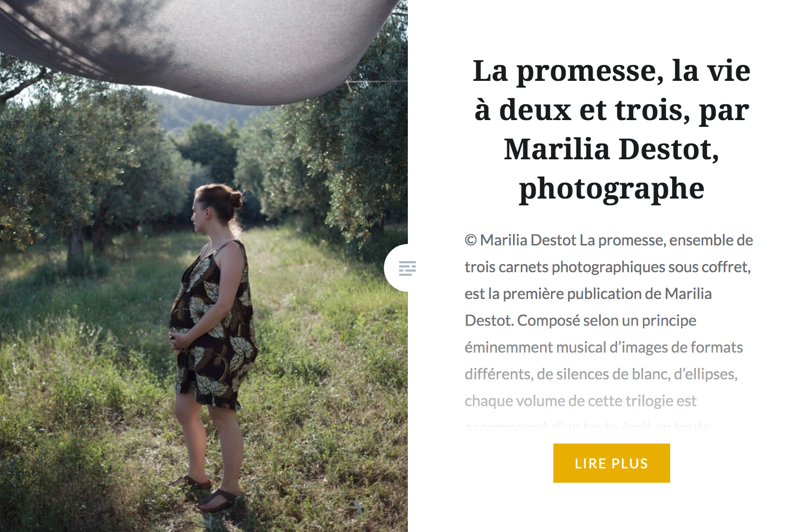This screenshot has height=532, width=809.
Task: Click the white circular badge on the photo edge
Action: pos(396,268)
